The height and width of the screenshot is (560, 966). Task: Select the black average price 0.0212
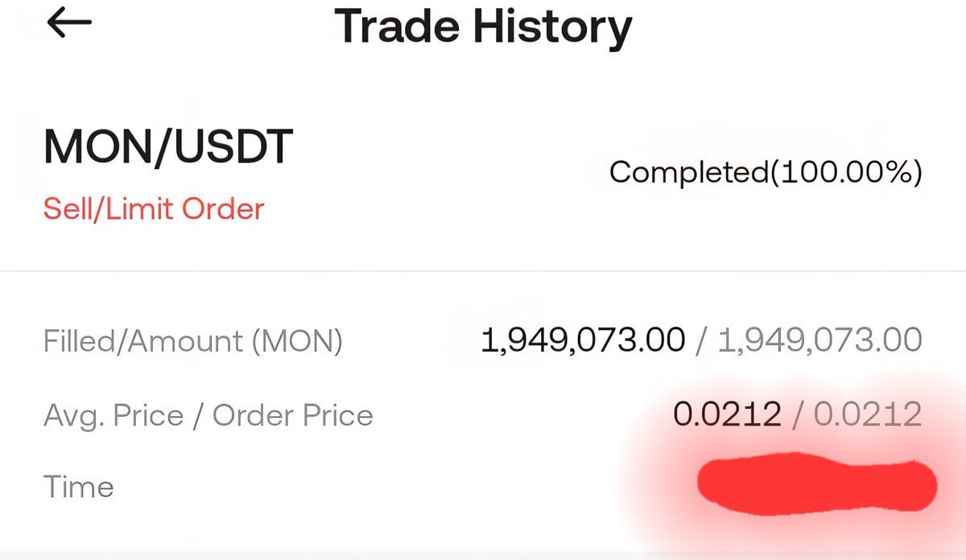(x=727, y=415)
